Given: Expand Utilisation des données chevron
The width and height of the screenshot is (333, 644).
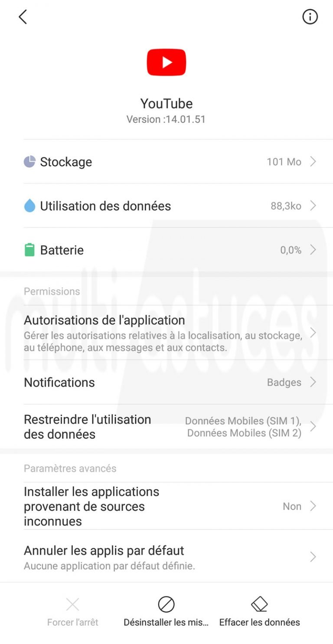Looking at the screenshot, I should 313,206.
